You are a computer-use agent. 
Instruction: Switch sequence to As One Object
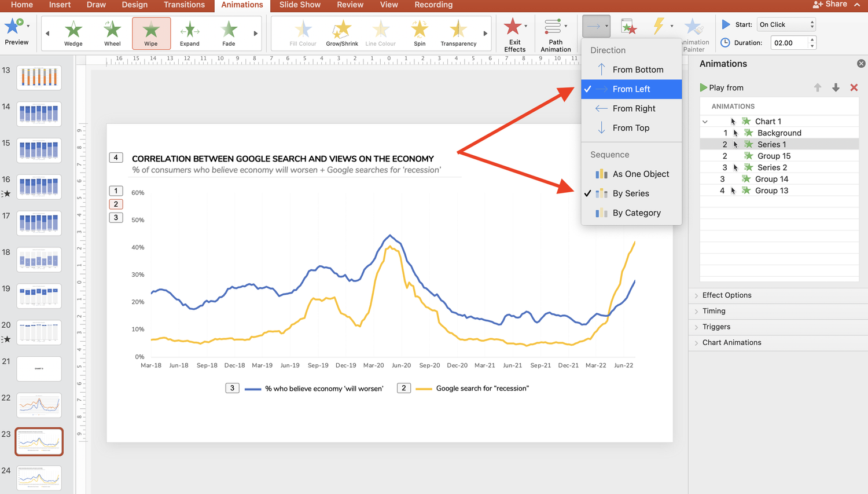click(x=641, y=174)
